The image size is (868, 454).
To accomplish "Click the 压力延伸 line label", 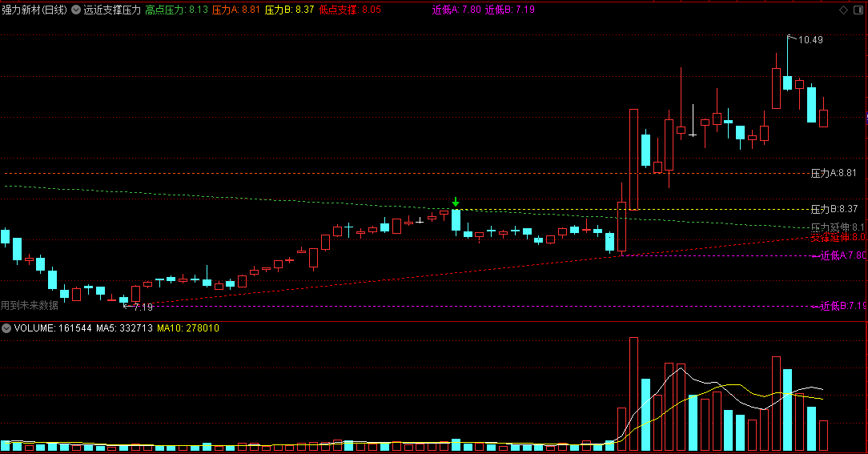I will coord(838,227).
